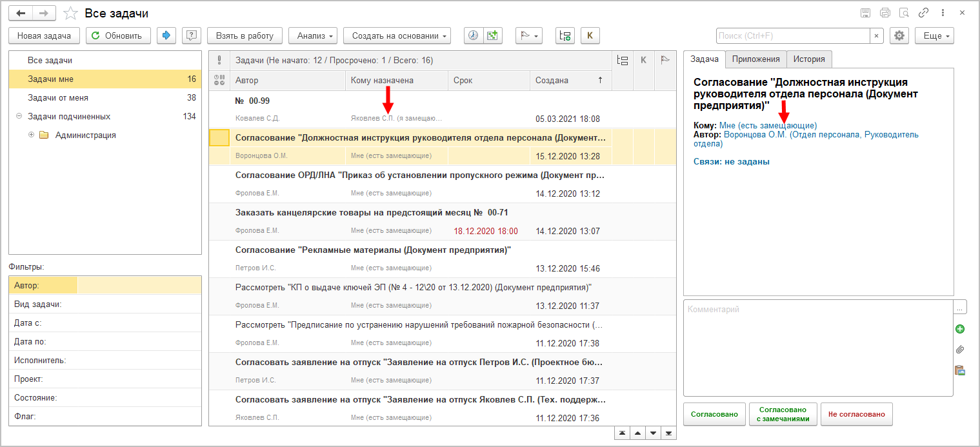Click the K toolbar button

[x=590, y=35]
